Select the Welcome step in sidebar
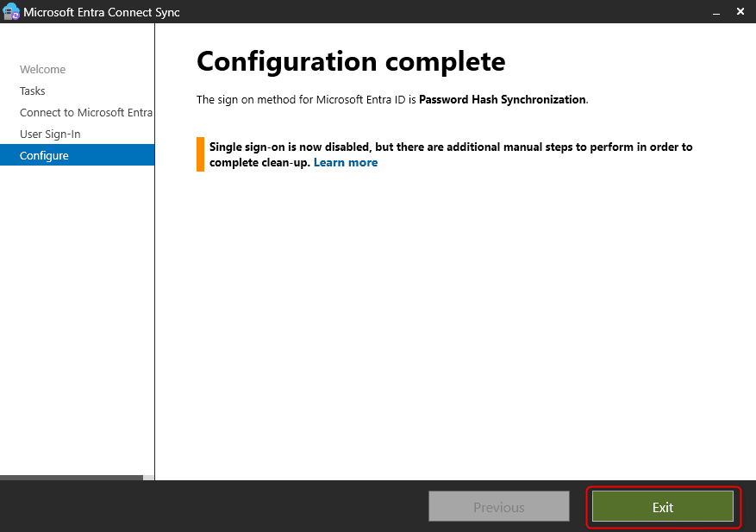Screen dimensions: 756x532 pyautogui.click(x=42, y=70)
